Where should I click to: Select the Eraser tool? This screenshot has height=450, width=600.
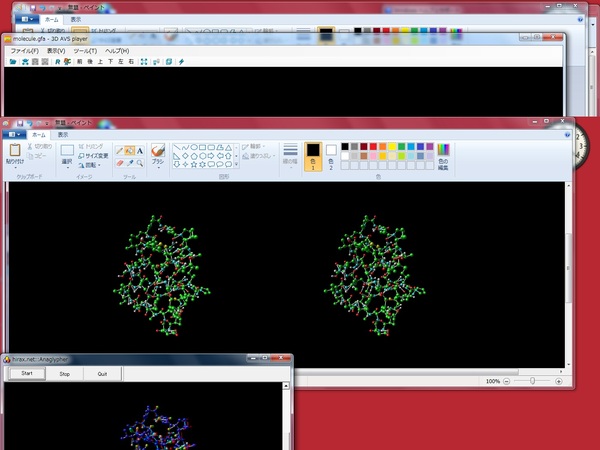click(119, 162)
